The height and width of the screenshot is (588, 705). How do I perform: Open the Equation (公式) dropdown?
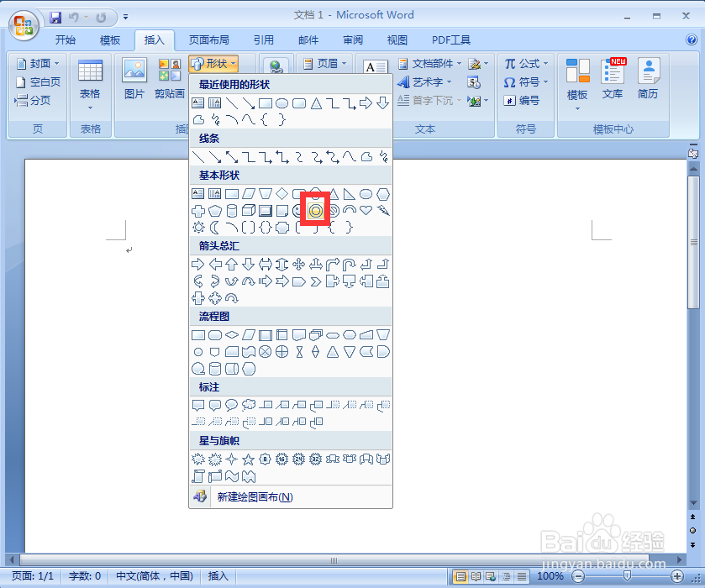point(527,64)
